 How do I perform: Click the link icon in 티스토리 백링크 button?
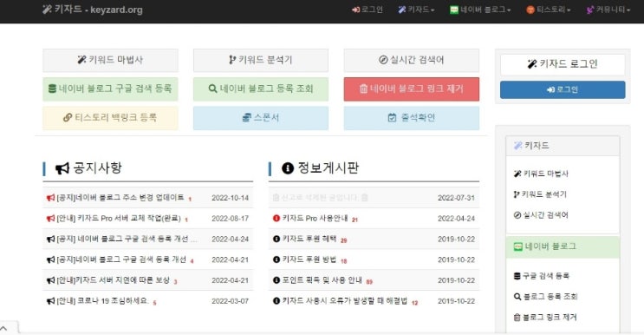[x=68, y=118]
